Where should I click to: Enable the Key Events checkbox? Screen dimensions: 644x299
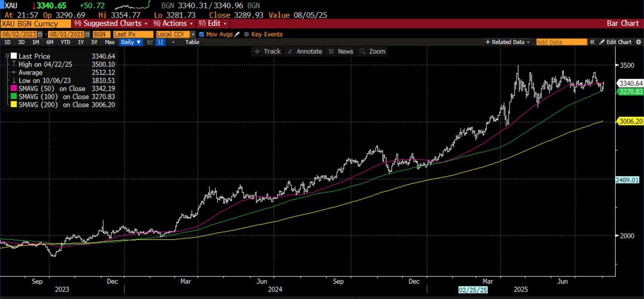(x=247, y=34)
